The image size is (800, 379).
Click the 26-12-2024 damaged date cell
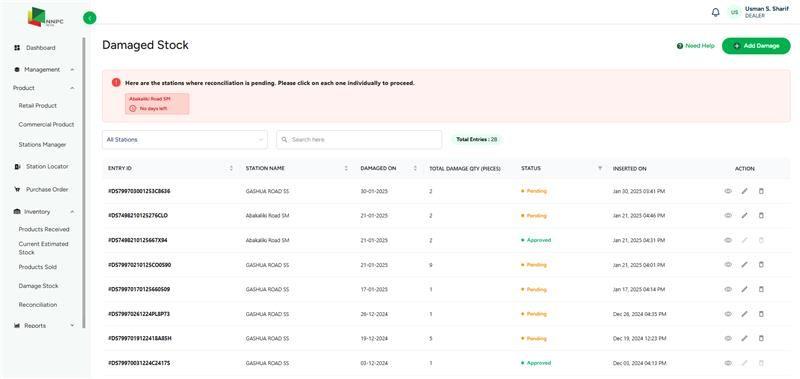(x=374, y=314)
